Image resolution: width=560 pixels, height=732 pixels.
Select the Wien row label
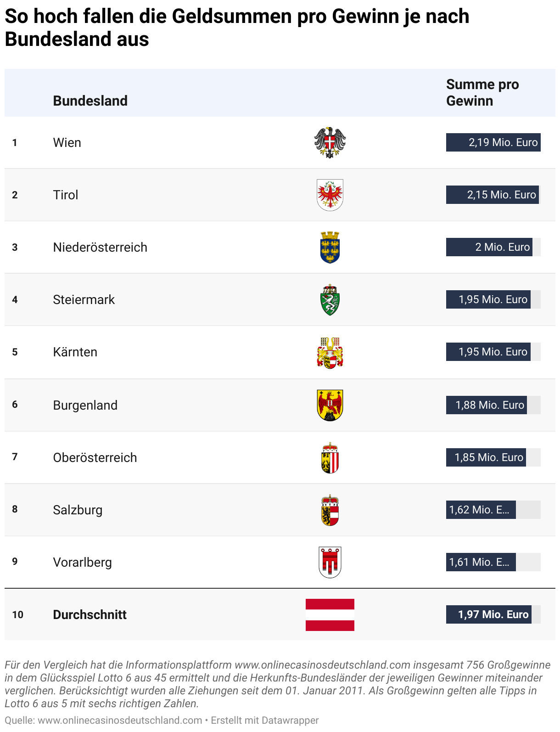pyautogui.click(x=67, y=142)
